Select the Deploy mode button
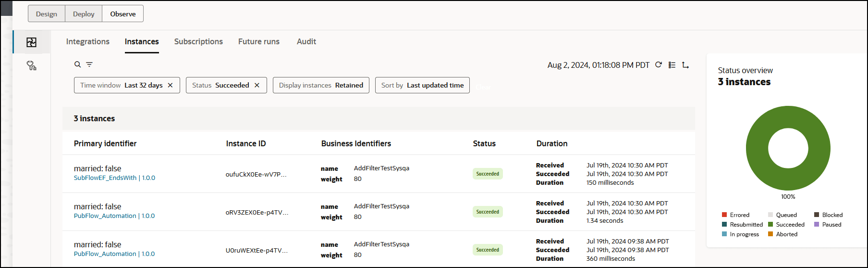Image resolution: width=868 pixels, height=268 pixels. [x=84, y=14]
